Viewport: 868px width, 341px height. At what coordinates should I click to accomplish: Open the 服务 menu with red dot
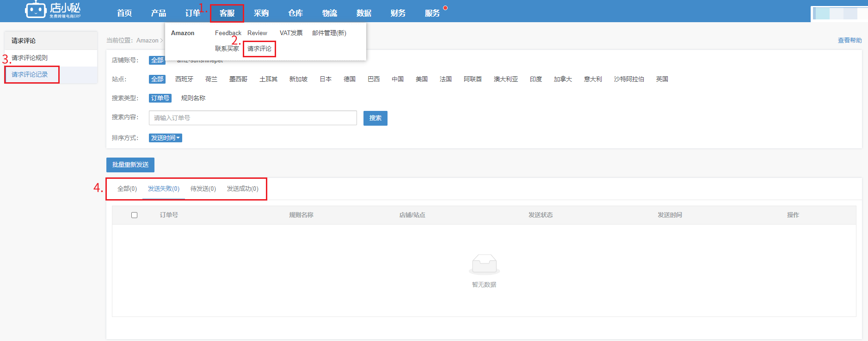[x=432, y=13]
